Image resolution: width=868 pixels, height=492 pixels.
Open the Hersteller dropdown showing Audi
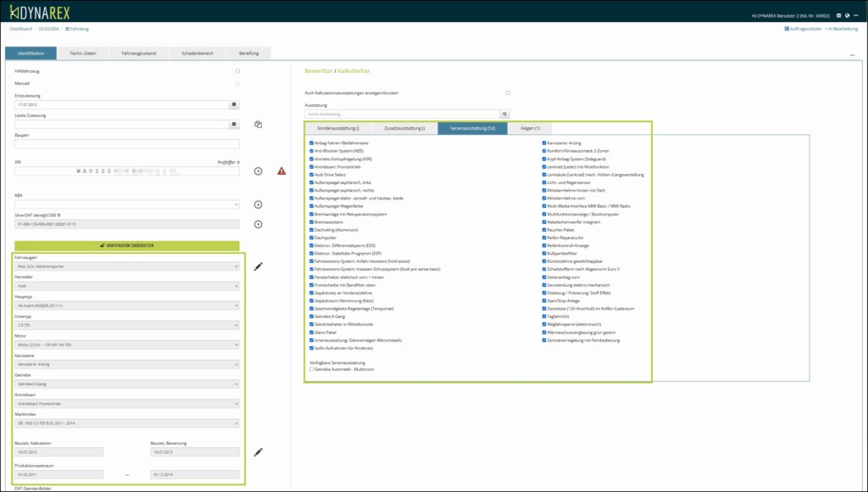point(127,286)
